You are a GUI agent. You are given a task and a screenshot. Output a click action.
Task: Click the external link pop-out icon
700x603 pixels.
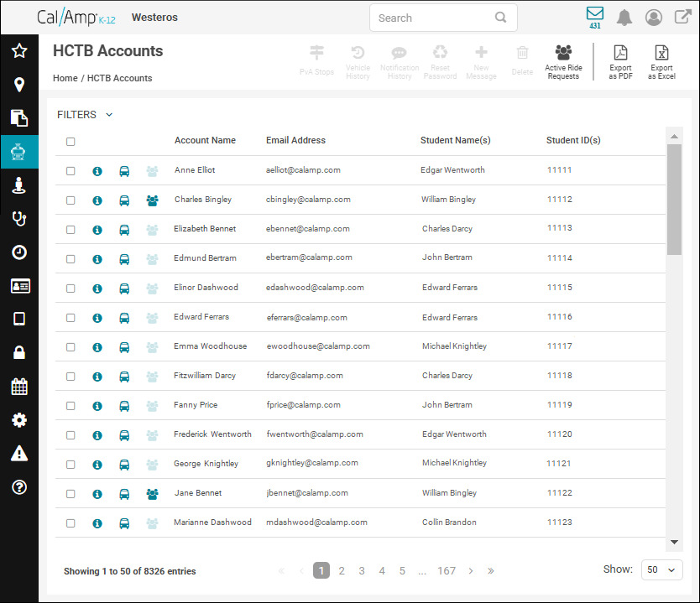(682, 17)
